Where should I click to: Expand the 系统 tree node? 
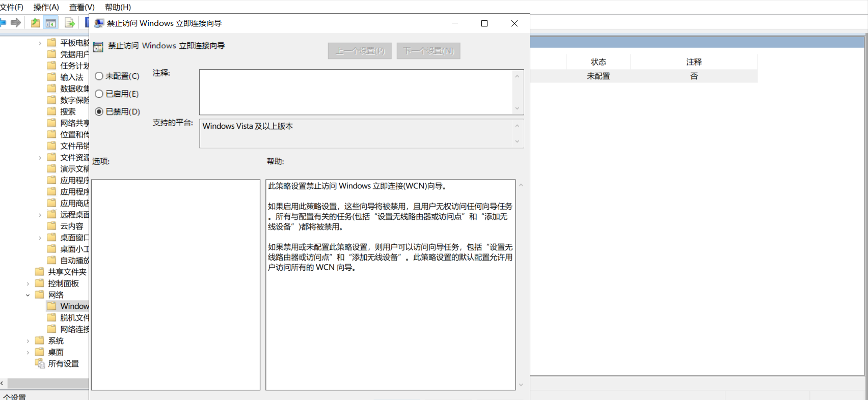[x=28, y=340]
